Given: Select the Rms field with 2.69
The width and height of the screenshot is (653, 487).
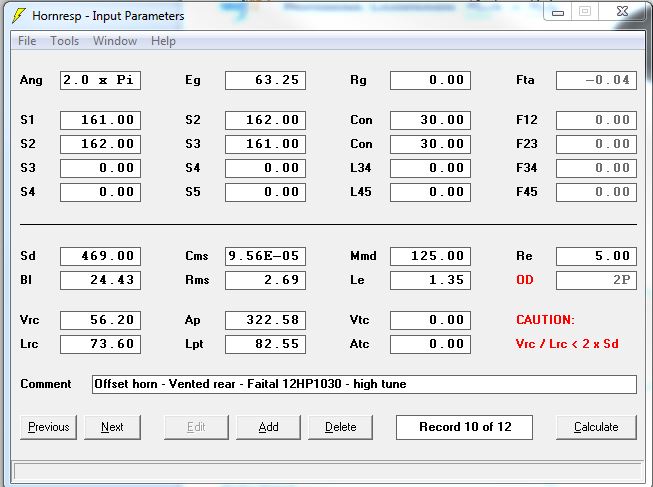Looking at the screenshot, I should click(265, 280).
